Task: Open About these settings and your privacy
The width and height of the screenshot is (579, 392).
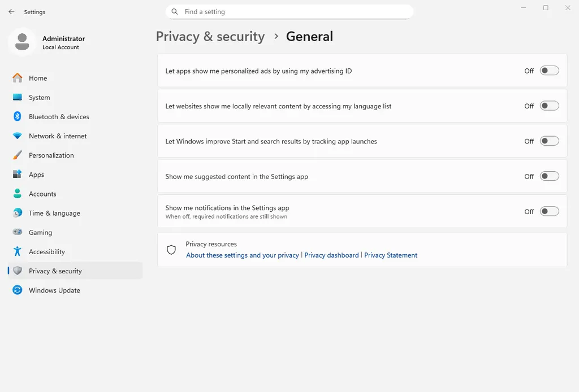Action: (242, 255)
